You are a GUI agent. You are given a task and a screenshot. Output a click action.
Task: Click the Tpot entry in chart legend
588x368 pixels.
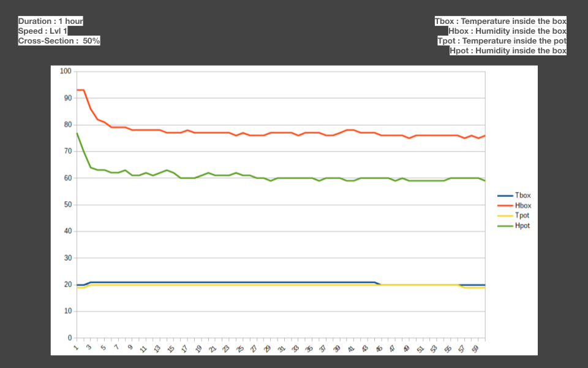[x=522, y=215]
